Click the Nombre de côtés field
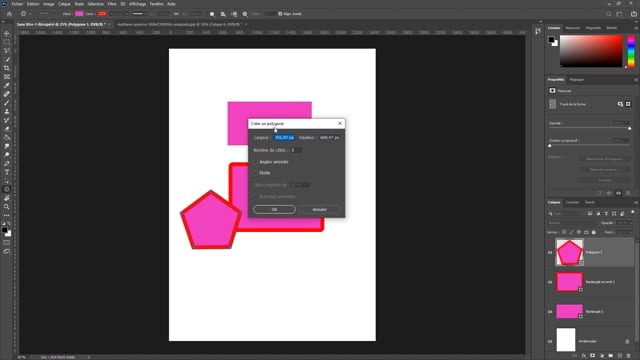The image size is (640, 360). click(296, 151)
